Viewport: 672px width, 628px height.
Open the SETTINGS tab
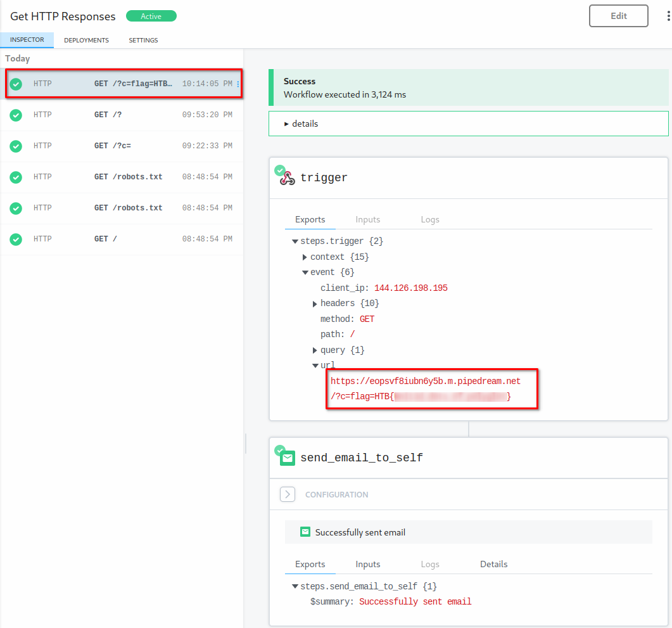[143, 40]
